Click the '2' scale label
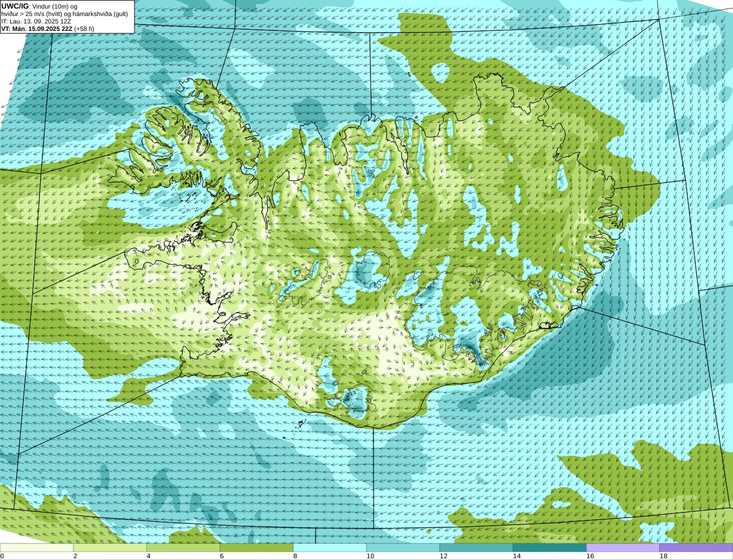733x560 pixels. coord(75,556)
